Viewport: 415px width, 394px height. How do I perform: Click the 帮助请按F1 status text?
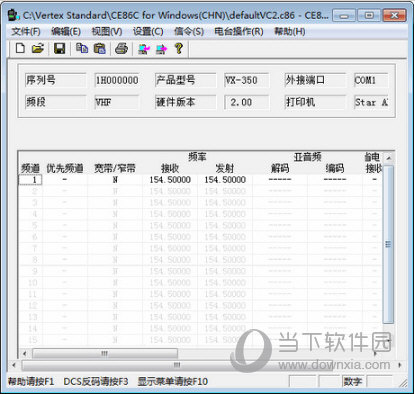31,381
